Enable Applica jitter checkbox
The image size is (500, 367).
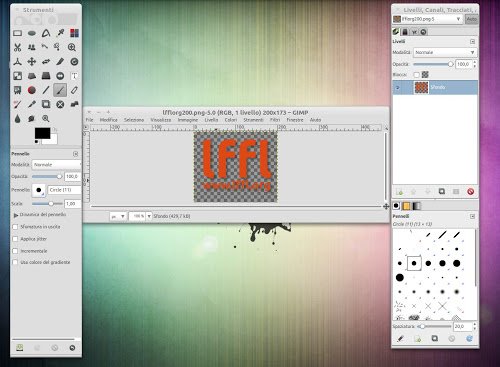pyautogui.click(x=15, y=239)
